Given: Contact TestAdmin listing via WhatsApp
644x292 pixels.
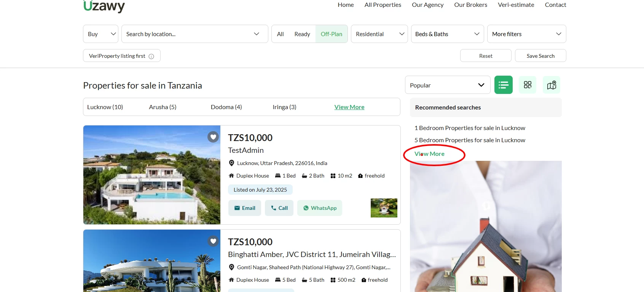Looking at the screenshot, I should tap(320, 208).
